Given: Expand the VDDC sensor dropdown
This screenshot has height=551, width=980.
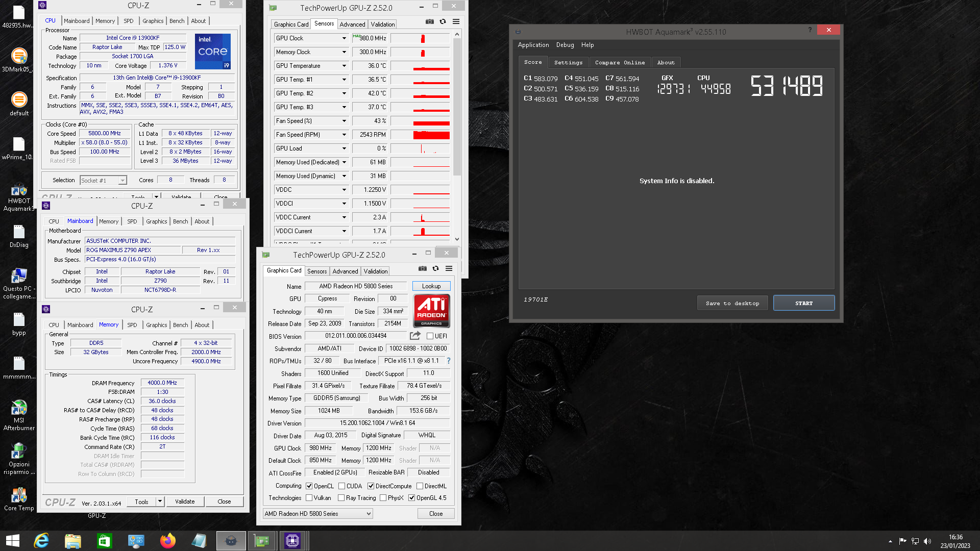Looking at the screenshot, I should (344, 190).
